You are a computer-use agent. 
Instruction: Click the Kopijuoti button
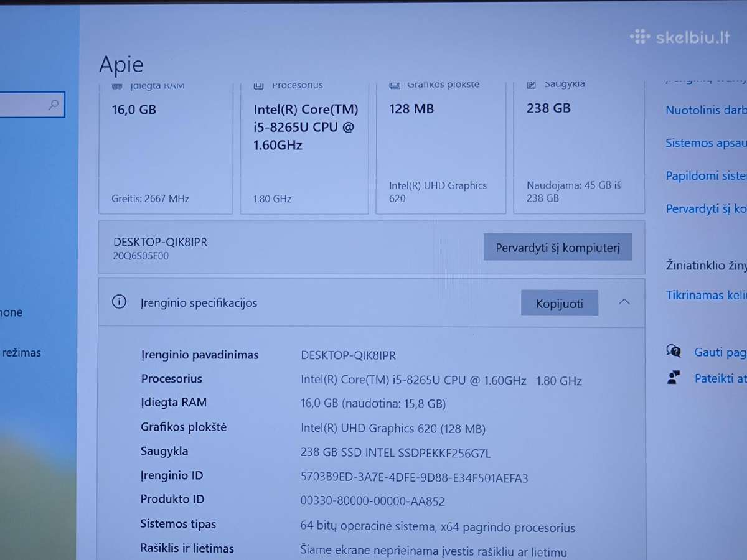click(560, 304)
